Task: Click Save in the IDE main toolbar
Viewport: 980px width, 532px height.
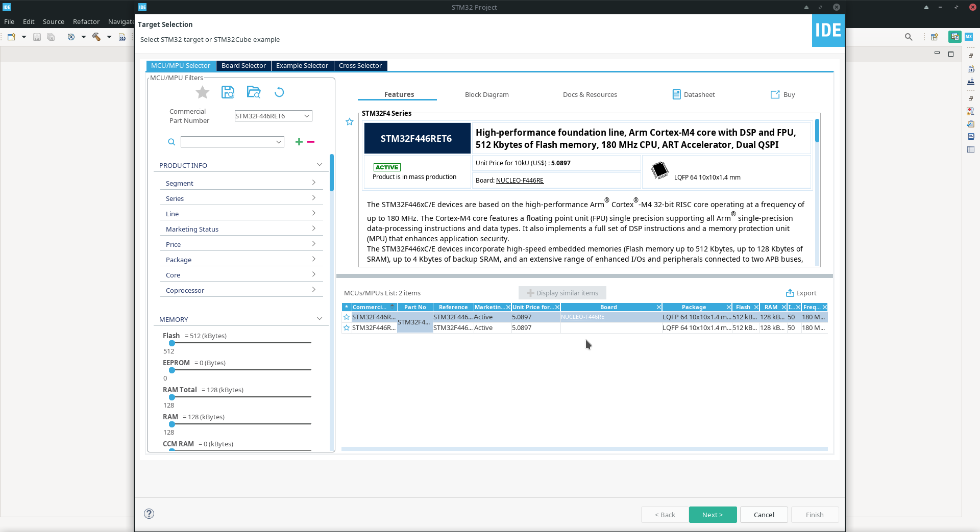Action: click(x=37, y=37)
